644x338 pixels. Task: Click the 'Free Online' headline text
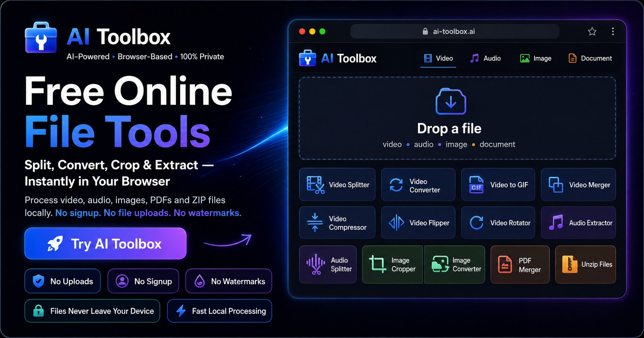(128, 91)
